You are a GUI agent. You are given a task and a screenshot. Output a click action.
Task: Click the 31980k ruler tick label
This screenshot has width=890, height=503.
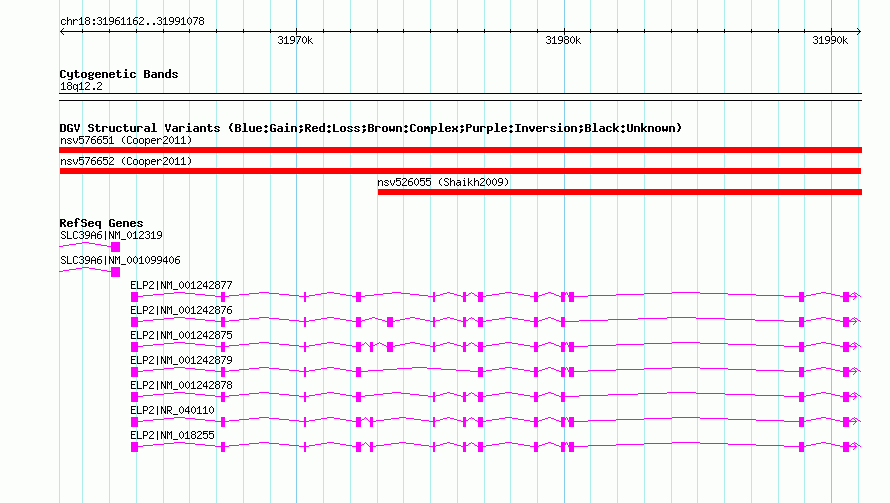[x=563, y=40]
